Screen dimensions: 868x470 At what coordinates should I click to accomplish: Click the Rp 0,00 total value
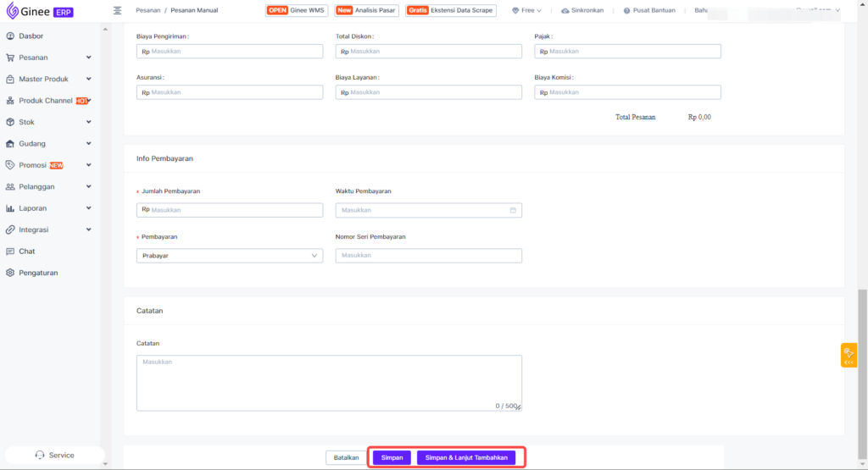coord(699,117)
